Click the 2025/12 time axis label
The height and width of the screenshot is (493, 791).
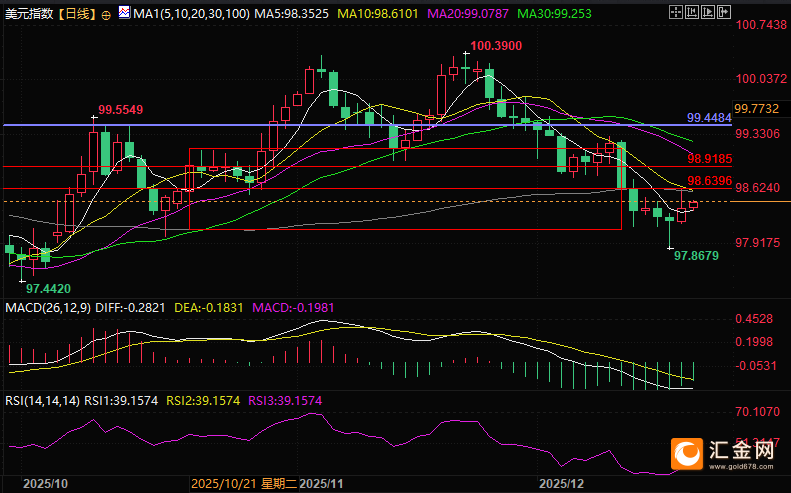coord(561,484)
